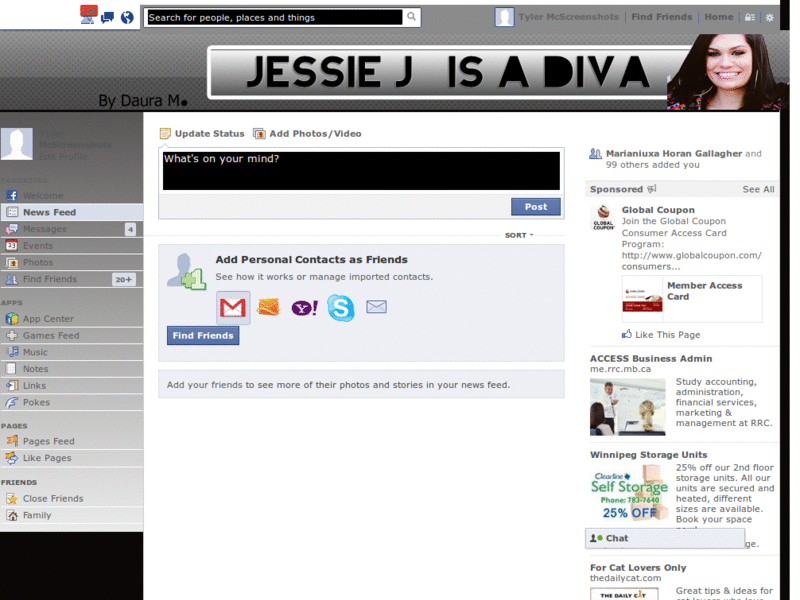Click the Pages Feed flag icon
The height and width of the screenshot is (600, 800).
click(x=12, y=441)
